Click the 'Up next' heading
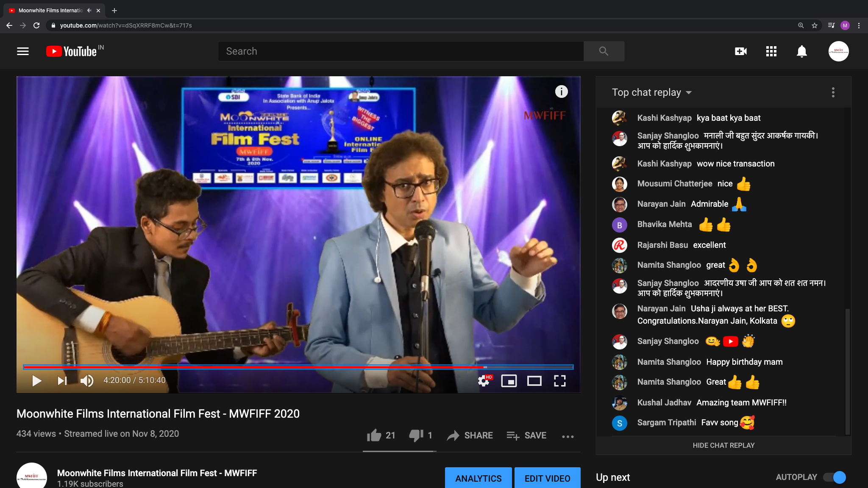This screenshot has width=868, height=488. (613, 477)
